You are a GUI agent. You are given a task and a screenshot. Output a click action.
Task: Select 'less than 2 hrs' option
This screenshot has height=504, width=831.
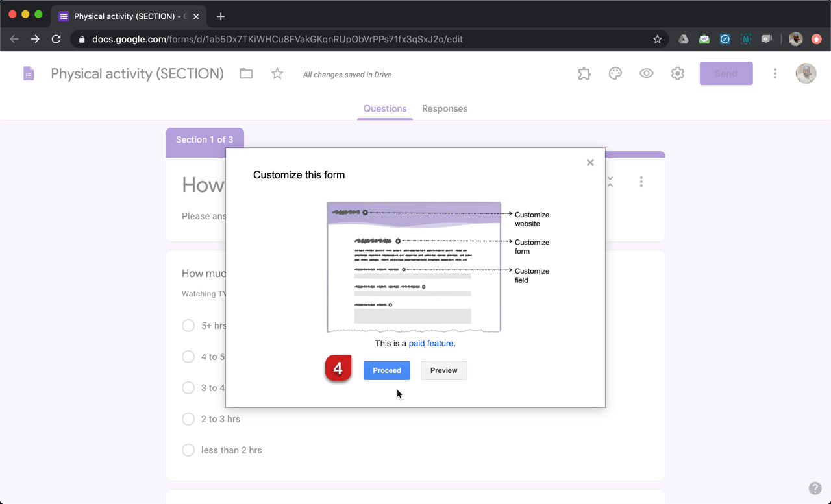(188, 450)
